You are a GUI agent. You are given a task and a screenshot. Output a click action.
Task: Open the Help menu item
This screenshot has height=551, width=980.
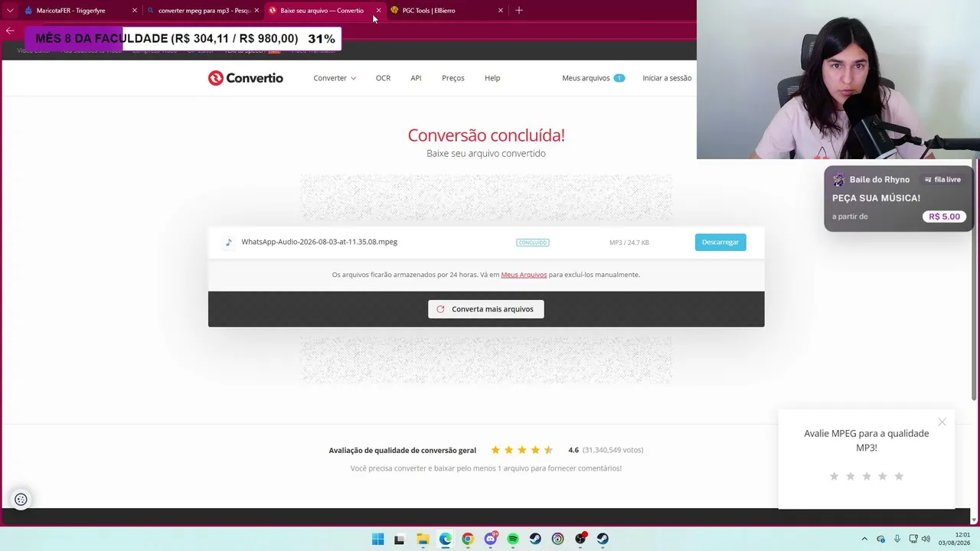point(492,78)
